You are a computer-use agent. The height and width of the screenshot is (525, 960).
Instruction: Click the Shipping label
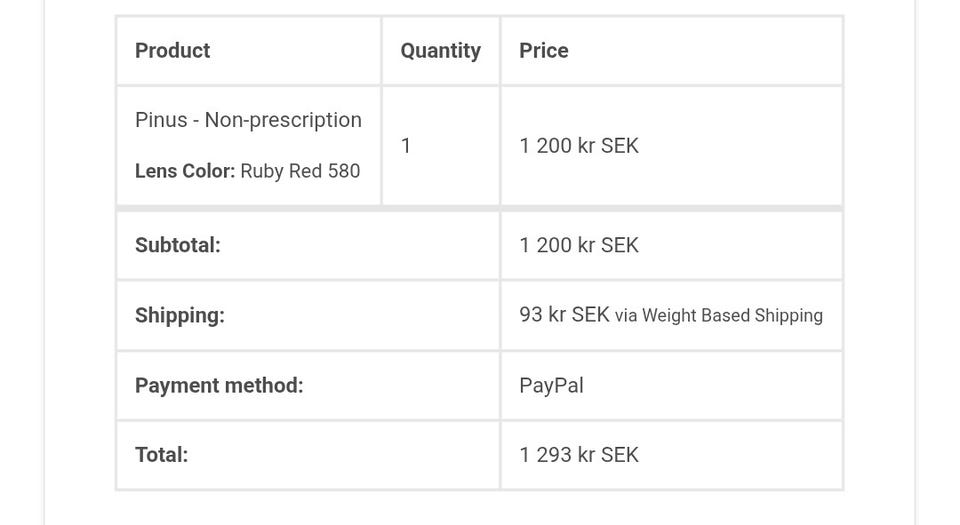(180, 315)
